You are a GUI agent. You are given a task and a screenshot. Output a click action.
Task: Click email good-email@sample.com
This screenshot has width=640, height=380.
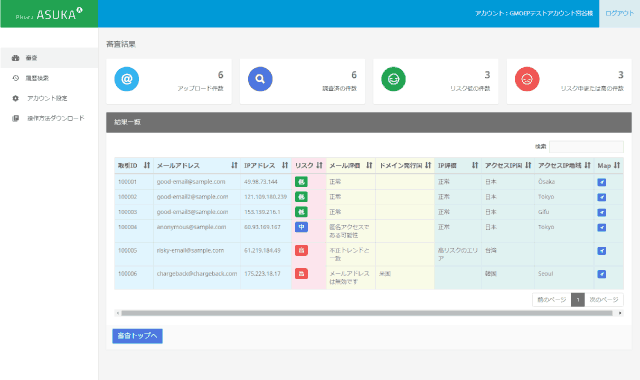point(191,182)
